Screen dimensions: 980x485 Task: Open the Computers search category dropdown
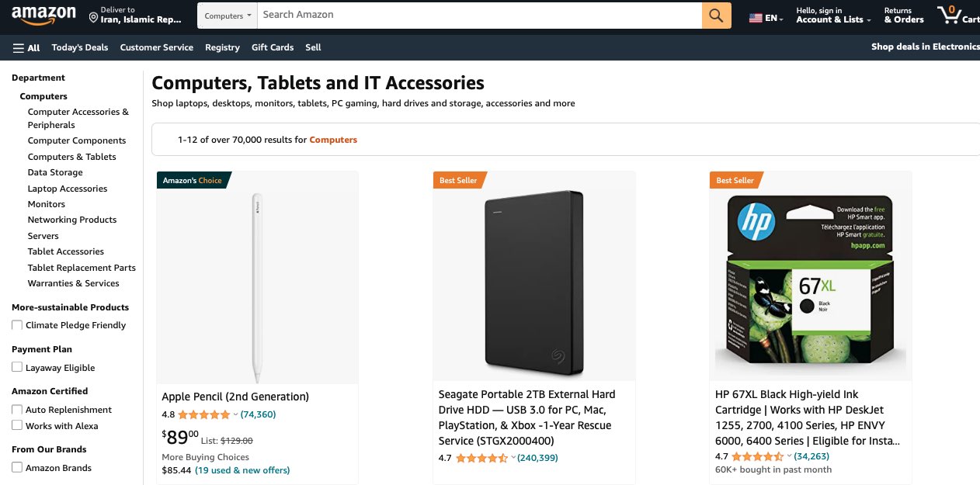[228, 16]
